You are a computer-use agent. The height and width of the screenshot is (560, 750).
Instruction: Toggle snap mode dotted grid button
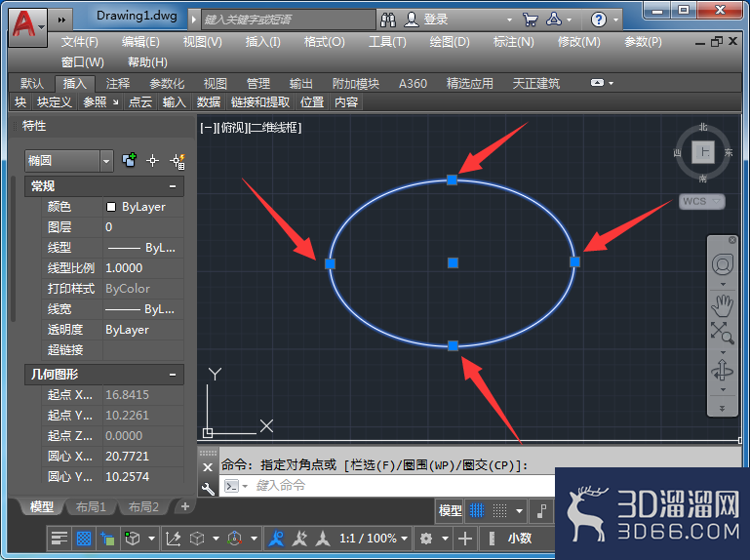499,510
